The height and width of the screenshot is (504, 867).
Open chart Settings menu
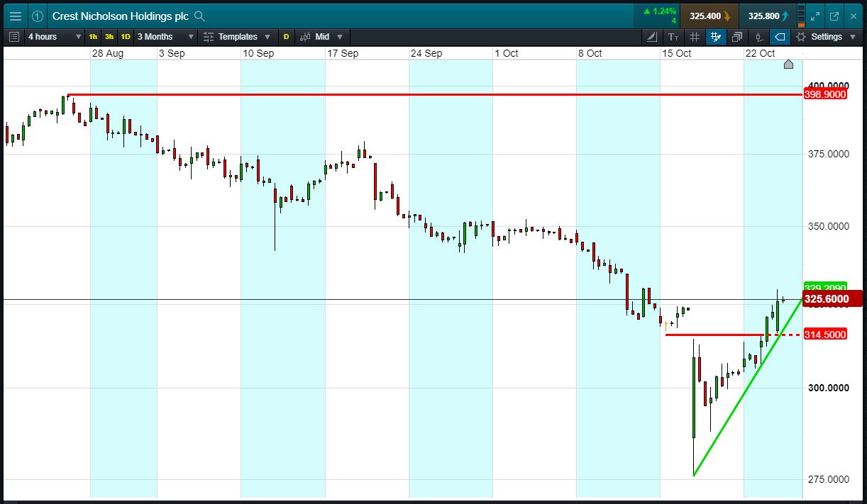pyautogui.click(x=827, y=36)
